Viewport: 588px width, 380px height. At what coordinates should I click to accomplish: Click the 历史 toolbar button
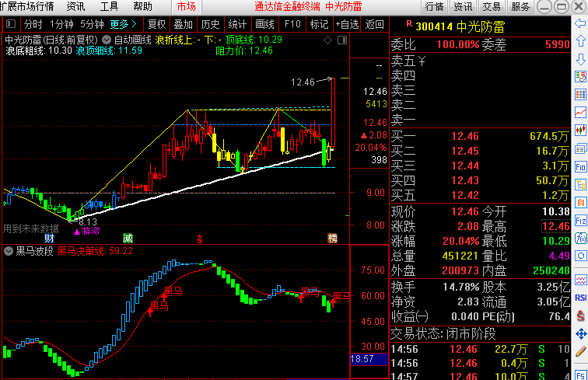[210, 24]
